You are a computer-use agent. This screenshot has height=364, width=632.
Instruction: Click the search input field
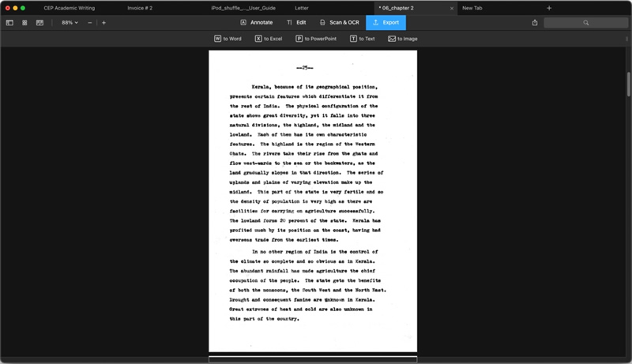point(585,23)
